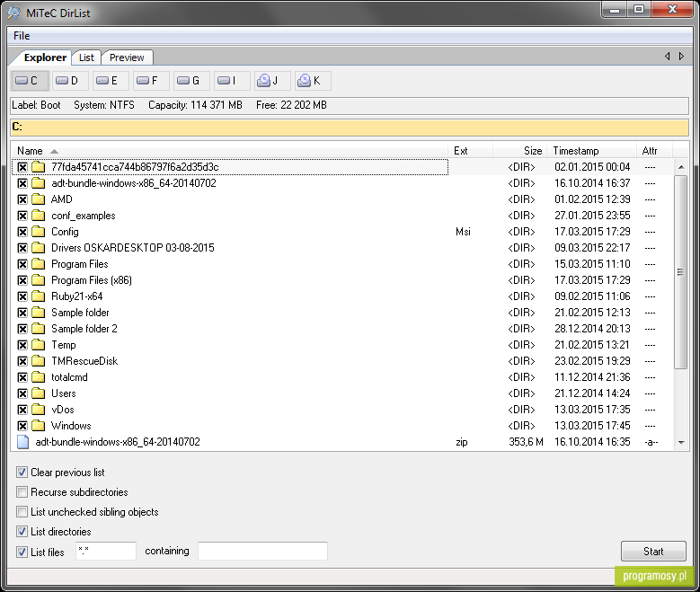Toggle checkbox for Drivers OSKARDESKTOP folder
Viewport: 700px width, 592px height.
click(22, 248)
